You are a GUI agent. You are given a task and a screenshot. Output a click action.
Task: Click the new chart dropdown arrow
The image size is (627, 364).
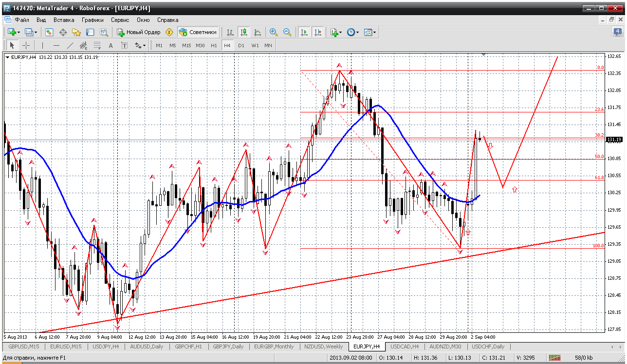pyautogui.click(x=18, y=32)
